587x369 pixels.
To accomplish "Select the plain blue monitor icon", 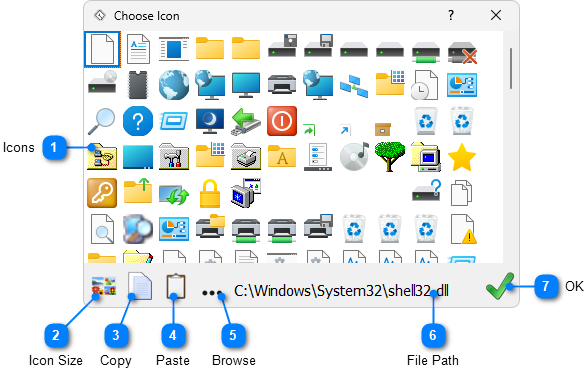I will (246, 85).
